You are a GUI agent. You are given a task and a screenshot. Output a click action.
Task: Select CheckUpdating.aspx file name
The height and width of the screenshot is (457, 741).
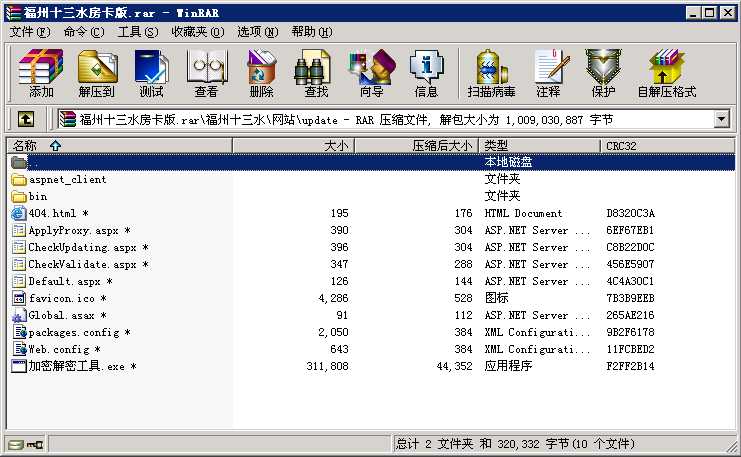point(82,248)
